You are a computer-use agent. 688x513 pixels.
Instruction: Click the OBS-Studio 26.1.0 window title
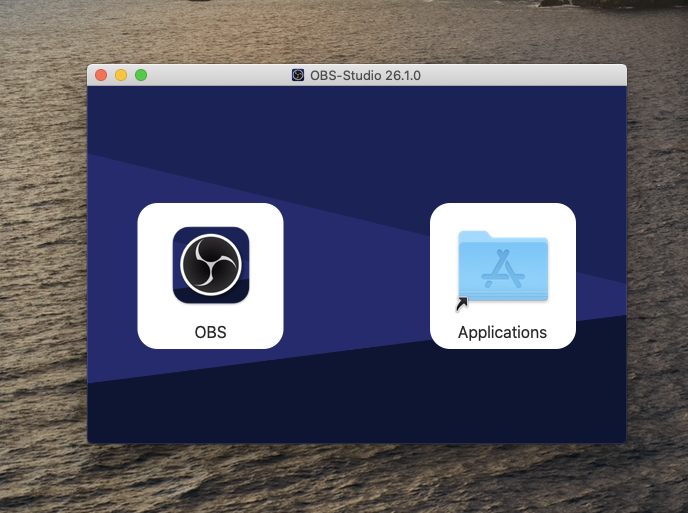(366, 75)
